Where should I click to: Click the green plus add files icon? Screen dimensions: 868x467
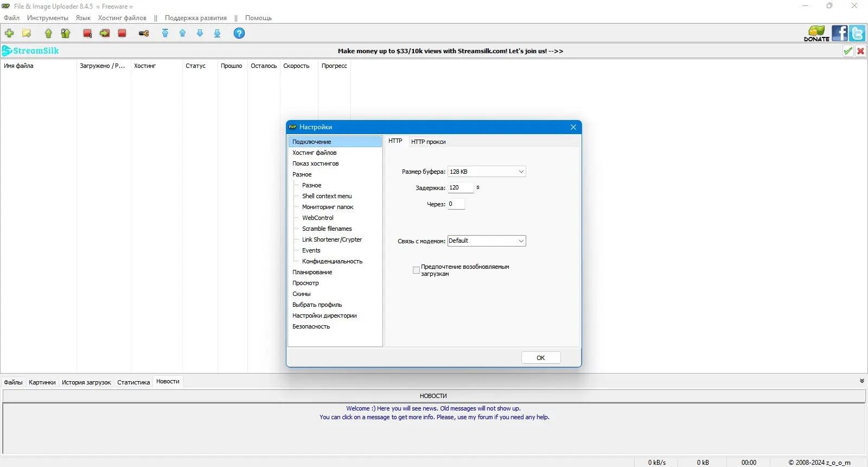(x=9, y=33)
